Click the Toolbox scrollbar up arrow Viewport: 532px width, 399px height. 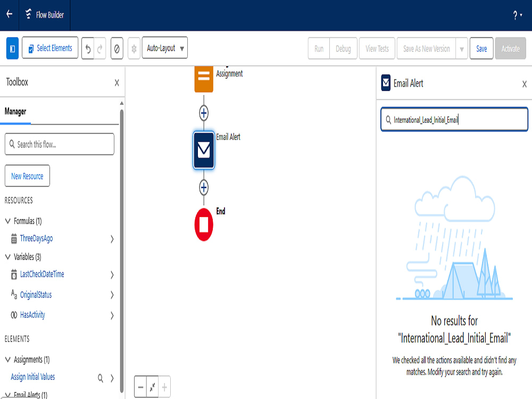tap(122, 103)
